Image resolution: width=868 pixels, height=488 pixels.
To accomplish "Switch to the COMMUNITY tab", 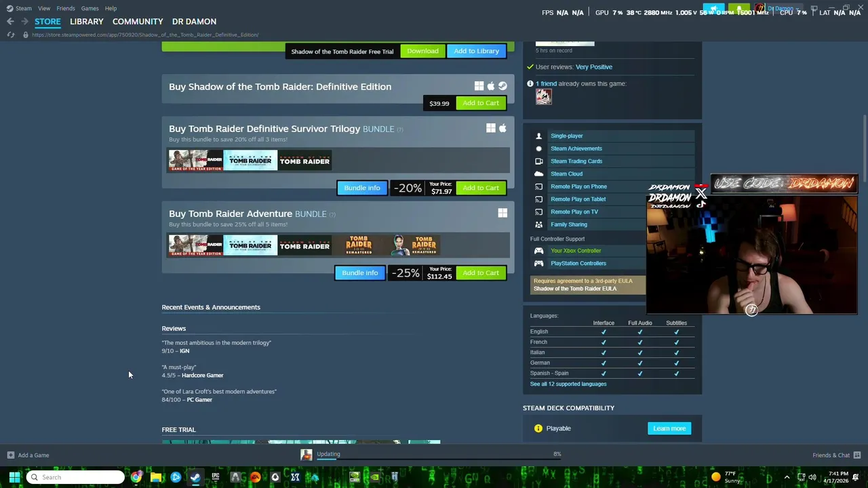I will pos(138,22).
